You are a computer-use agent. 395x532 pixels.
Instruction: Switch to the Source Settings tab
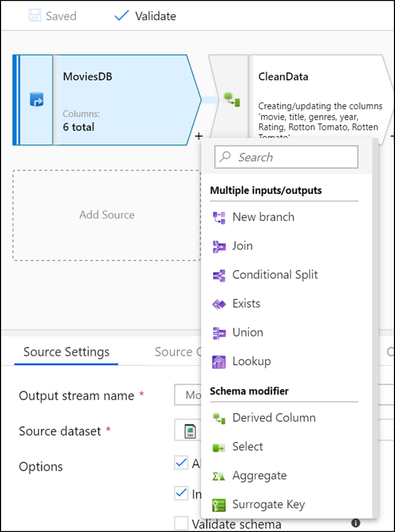[67, 352]
